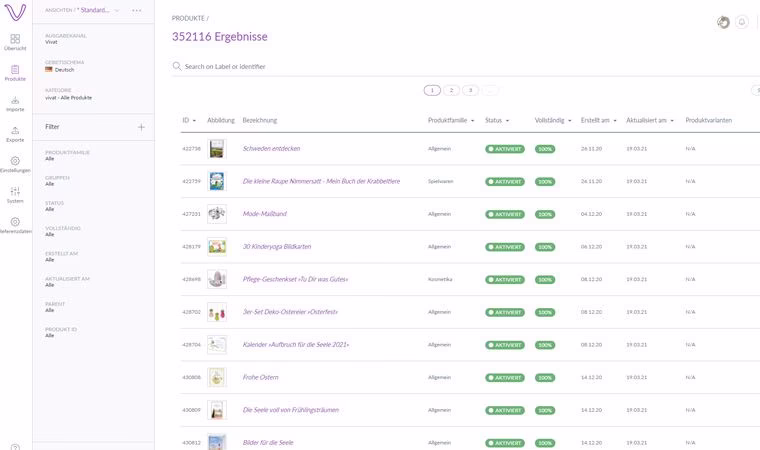Open the System sliders icon
Viewport: 760px width, 450px height.
point(15,194)
